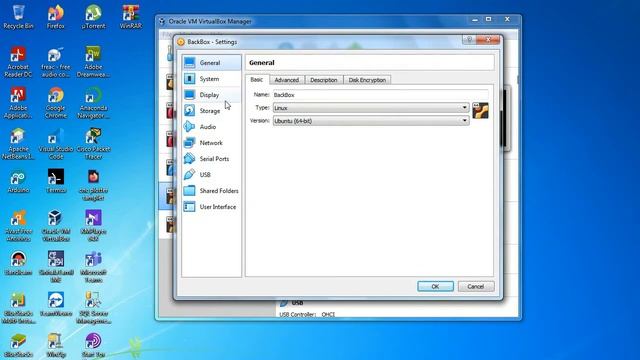Image resolution: width=640 pixels, height=360 pixels.
Task: Select Google Chrome desktop shortcut
Action: (56, 103)
